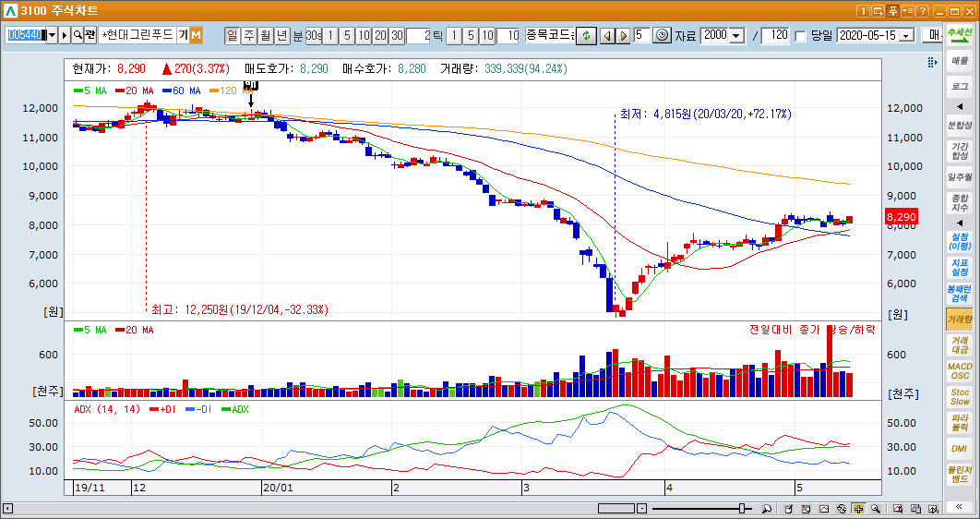Click the orange M icon by the stock name
Viewport: 980px width, 519px height.
coord(197,36)
